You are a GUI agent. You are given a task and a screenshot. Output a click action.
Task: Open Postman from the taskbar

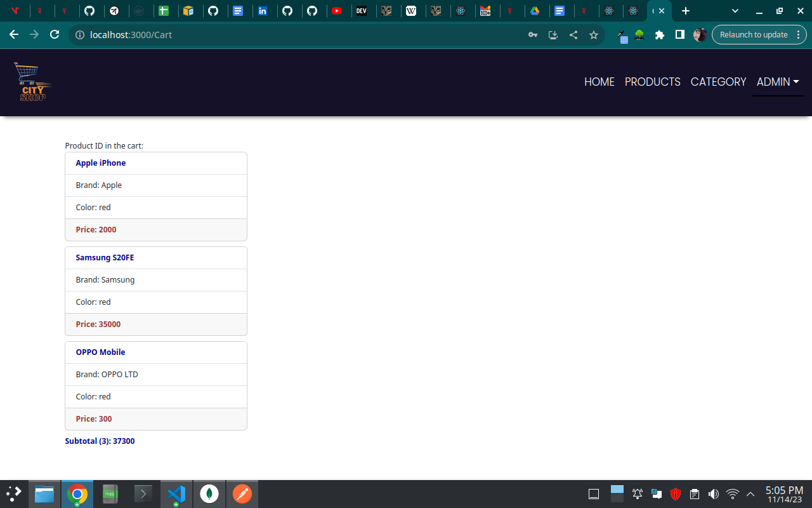pos(242,493)
